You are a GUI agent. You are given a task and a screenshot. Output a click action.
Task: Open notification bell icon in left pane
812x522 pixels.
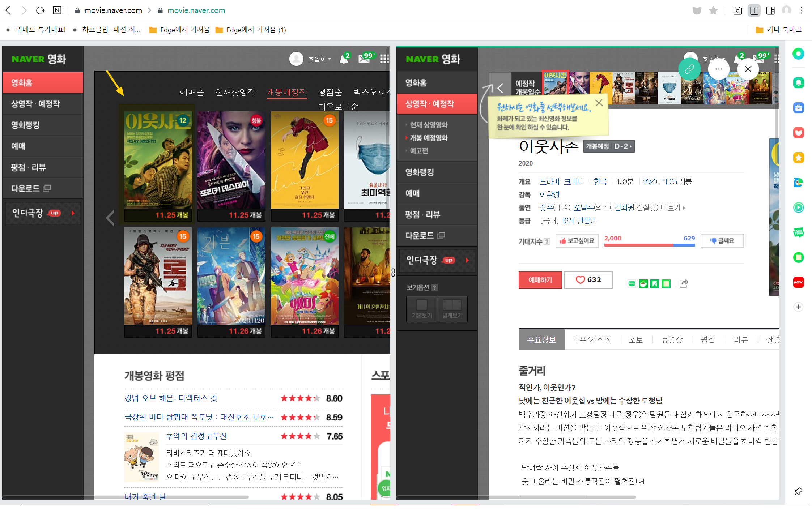344,59
